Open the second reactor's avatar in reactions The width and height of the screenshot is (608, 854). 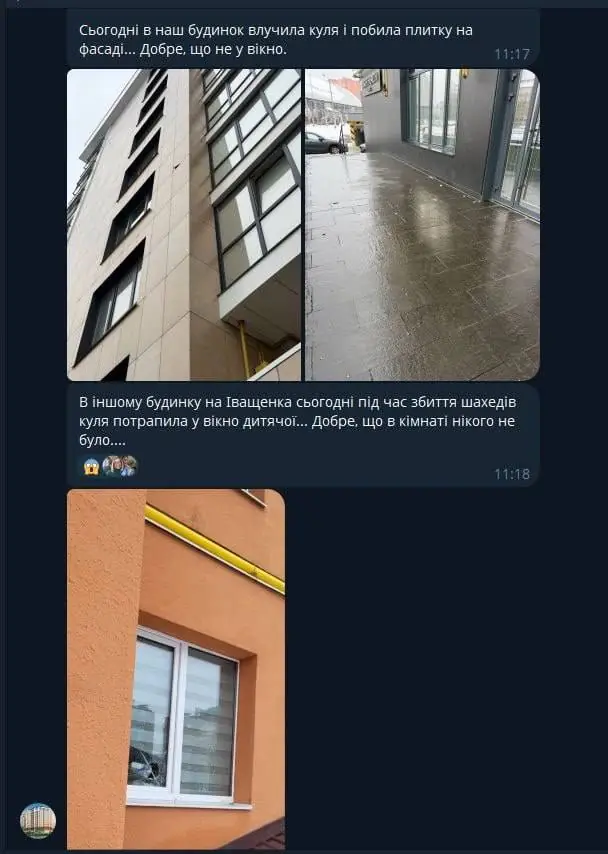point(128,466)
